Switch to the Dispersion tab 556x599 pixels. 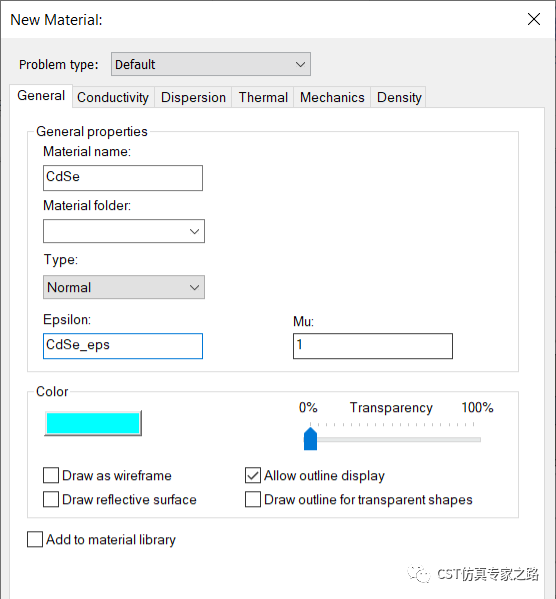[x=193, y=97]
